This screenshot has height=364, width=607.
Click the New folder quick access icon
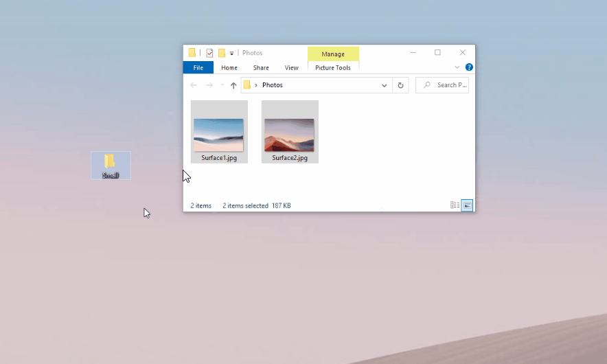[x=222, y=53]
